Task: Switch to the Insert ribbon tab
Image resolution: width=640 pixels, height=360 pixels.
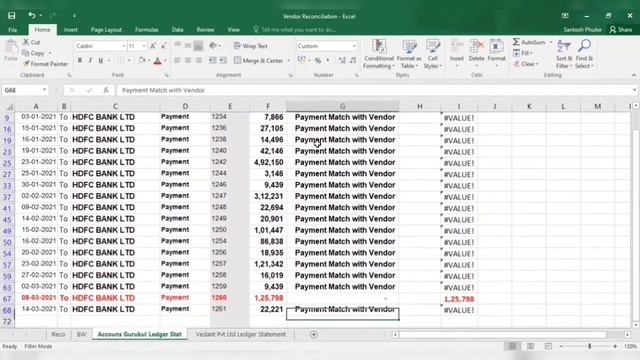Action: click(70, 30)
